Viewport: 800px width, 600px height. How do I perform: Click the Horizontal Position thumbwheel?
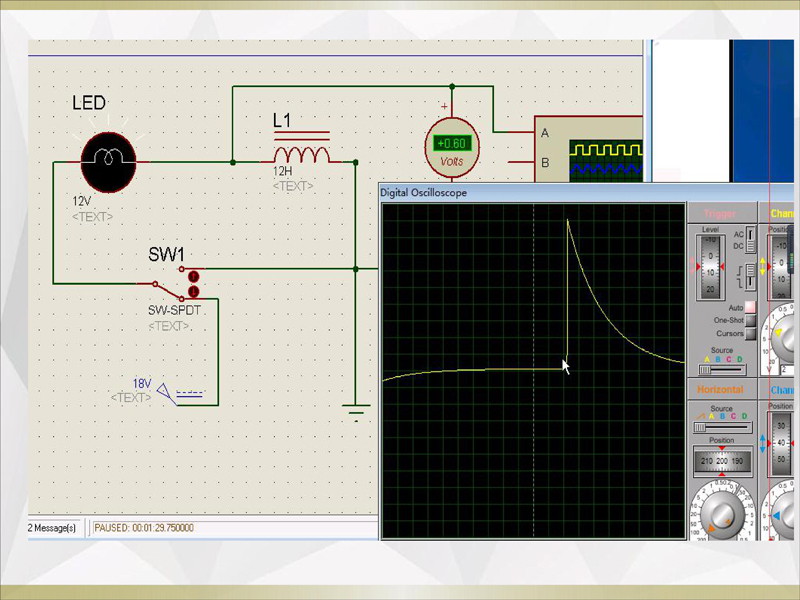click(x=720, y=461)
